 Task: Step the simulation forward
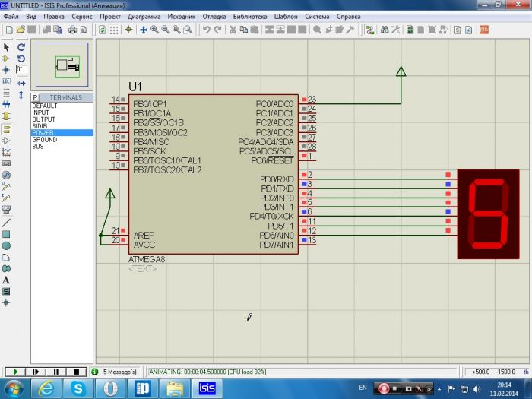[36, 372]
